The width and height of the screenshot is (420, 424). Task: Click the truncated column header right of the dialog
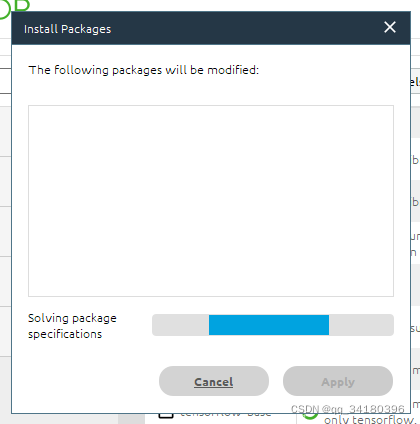pyautogui.click(x=415, y=81)
